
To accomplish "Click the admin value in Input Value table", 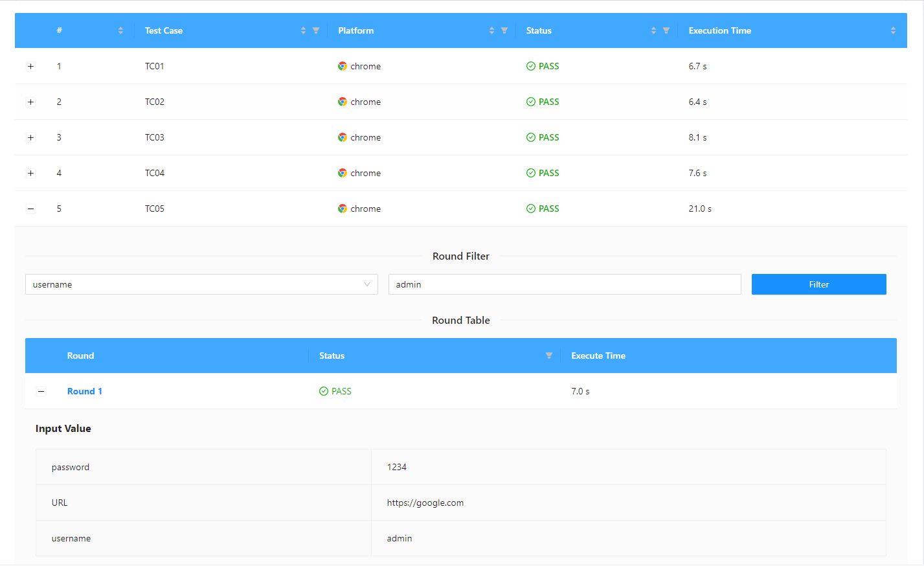I will [400, 538].
